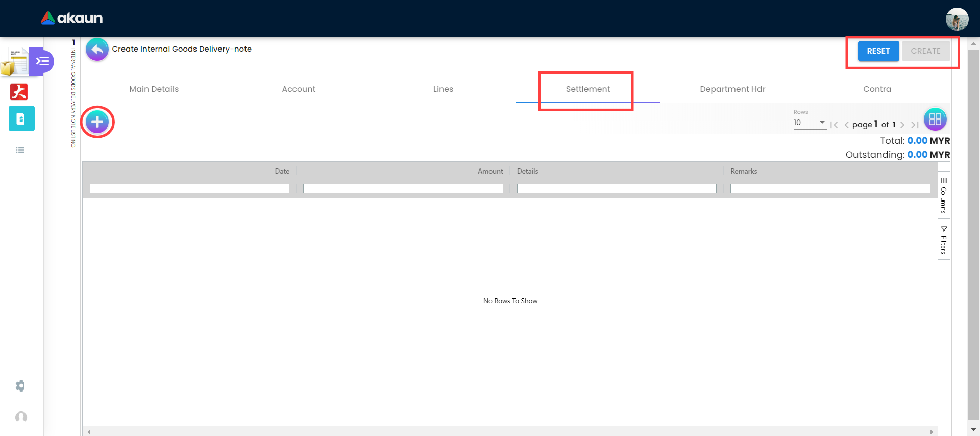Click the page scrollbar up arrow
The image size is (980, 436).
pos(973,43)
